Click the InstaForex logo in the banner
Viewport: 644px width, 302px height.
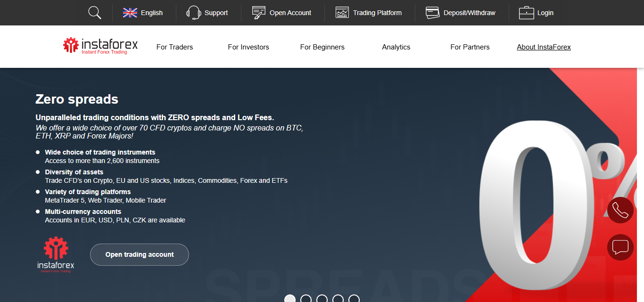pos(56,255)
